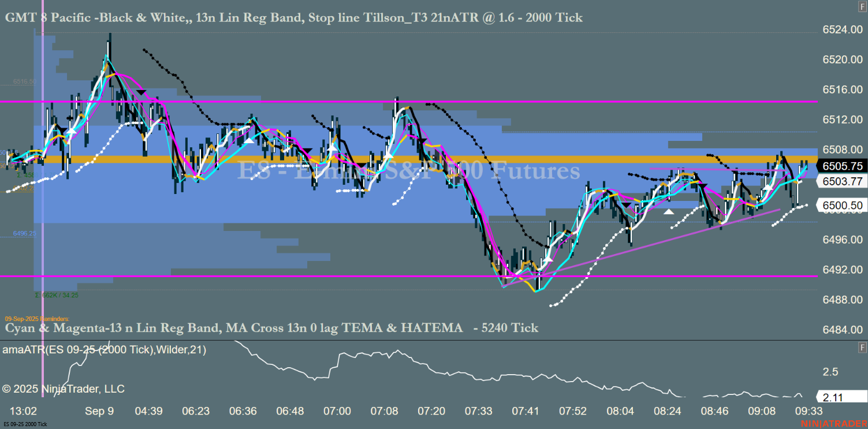This screenshot has height=429, width=868.
Task: Click the 2.5 label on the ATR axis
Action: [x=830, y=371]
